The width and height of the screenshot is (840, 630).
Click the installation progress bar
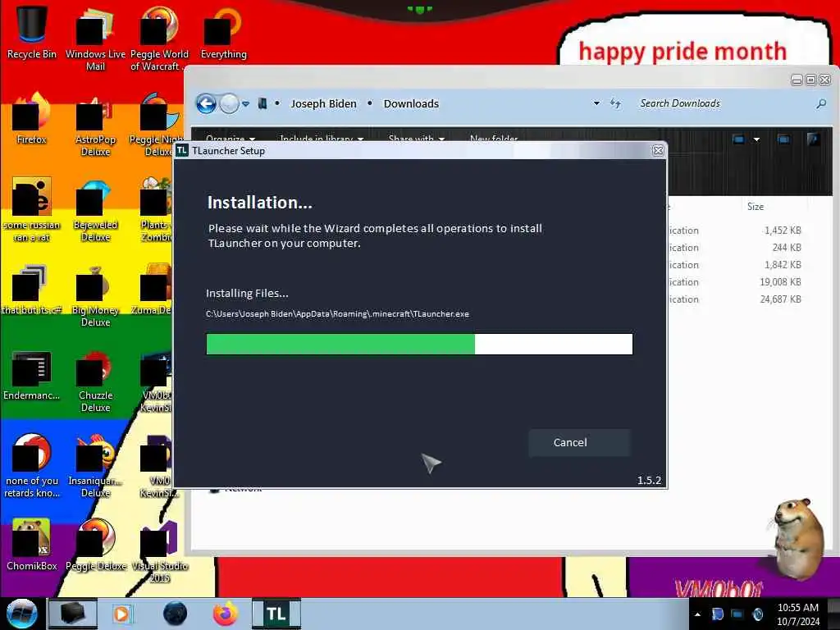[419, 344]
